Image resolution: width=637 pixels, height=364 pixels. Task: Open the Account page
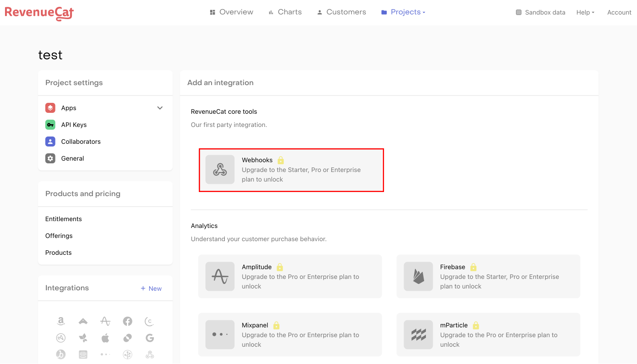[x=619, y=12]
